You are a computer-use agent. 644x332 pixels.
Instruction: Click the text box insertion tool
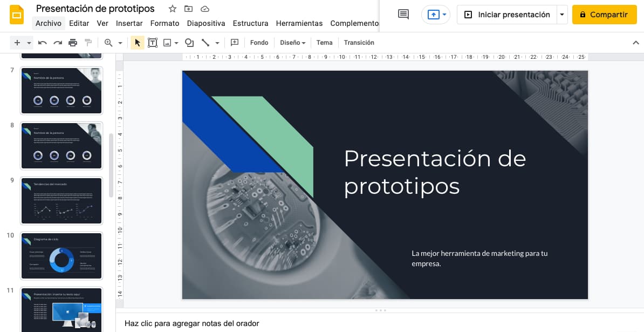coord(153,42)
